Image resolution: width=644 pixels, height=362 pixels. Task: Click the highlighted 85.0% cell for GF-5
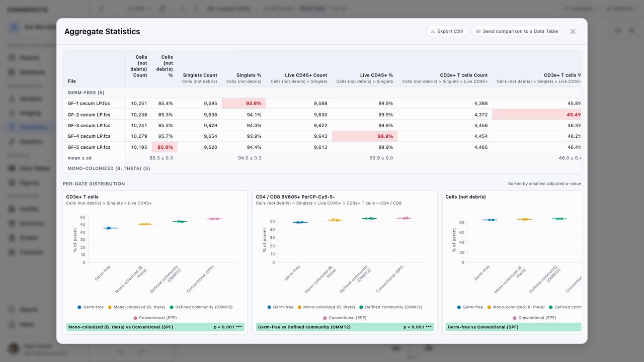(x=165, y=147)
